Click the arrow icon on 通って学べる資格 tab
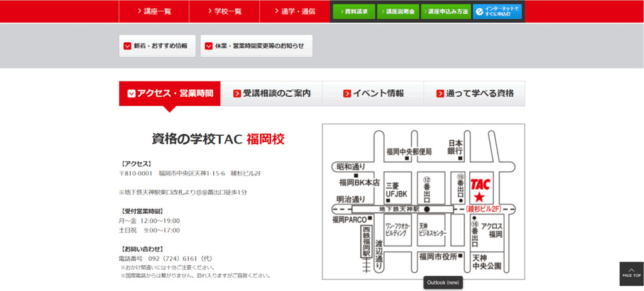Viewport: 644px width, 291px height. coord(440,94)
